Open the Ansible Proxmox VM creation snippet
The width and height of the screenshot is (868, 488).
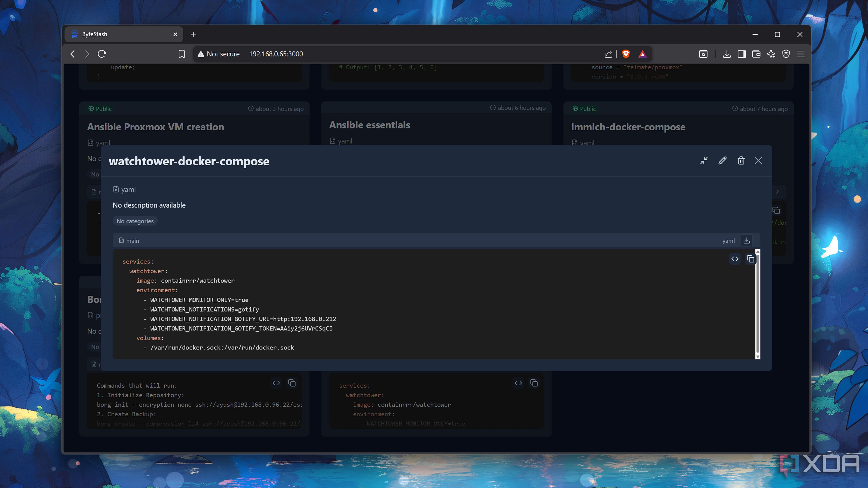(155, 127)
